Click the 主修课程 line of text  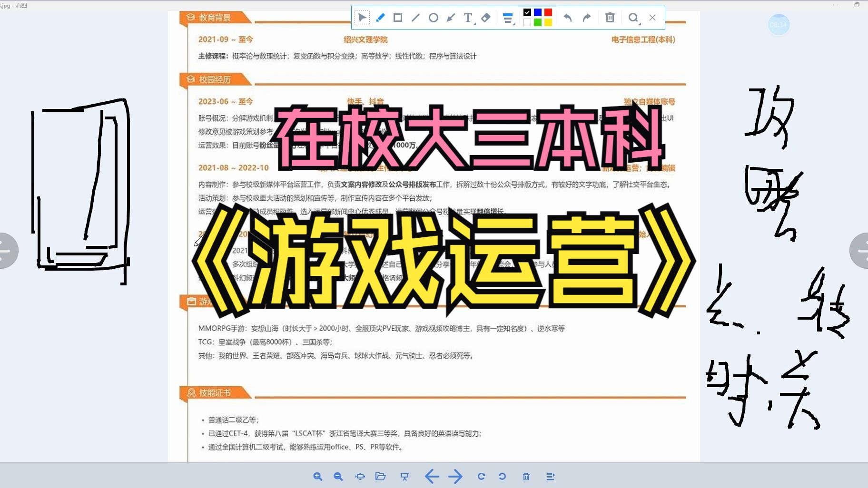(x=337, y=56)
